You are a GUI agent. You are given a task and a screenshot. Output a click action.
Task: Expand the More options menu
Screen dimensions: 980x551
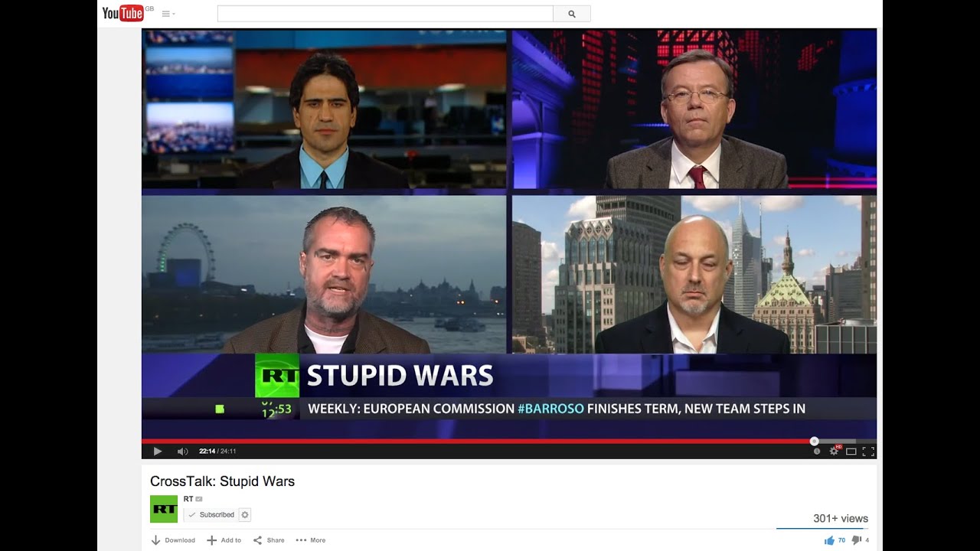click(311, 540)
